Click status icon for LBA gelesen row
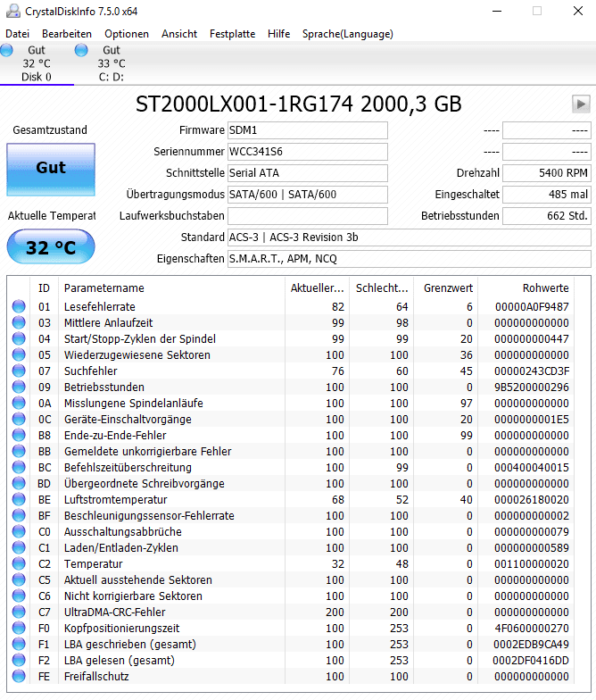Image resolution: width=596 pixels, height=700 pixels. point(19,661)
